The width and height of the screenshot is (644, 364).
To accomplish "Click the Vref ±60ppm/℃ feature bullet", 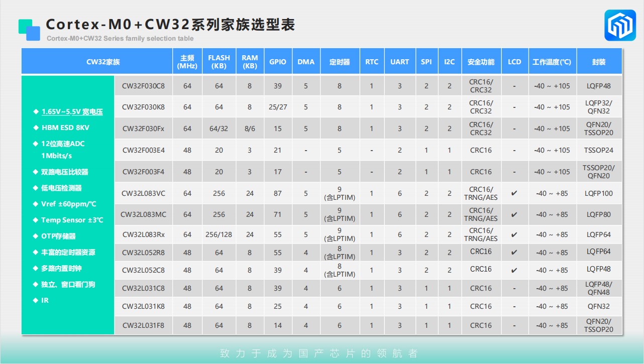I will pos(65,204).
